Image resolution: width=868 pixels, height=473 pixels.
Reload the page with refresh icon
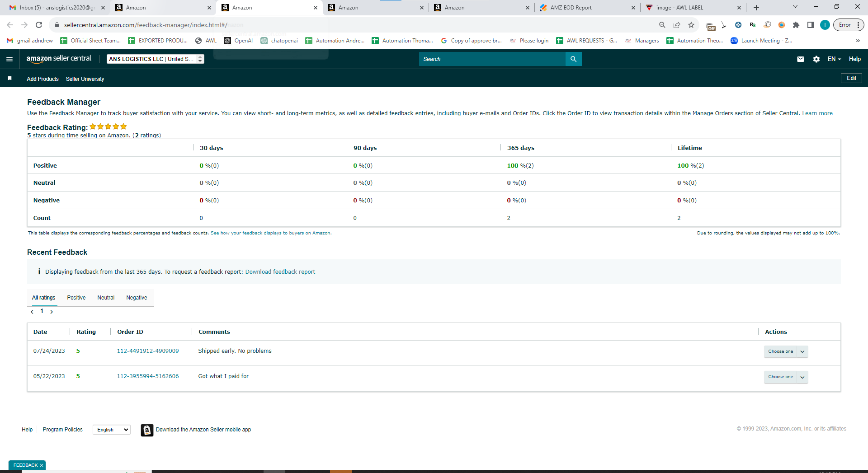[x=39, y=25]
